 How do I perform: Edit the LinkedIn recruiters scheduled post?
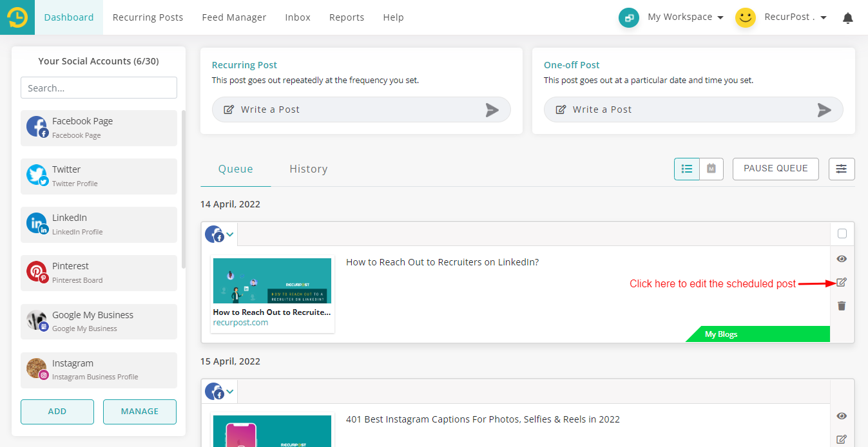click(x=842, y=282)
